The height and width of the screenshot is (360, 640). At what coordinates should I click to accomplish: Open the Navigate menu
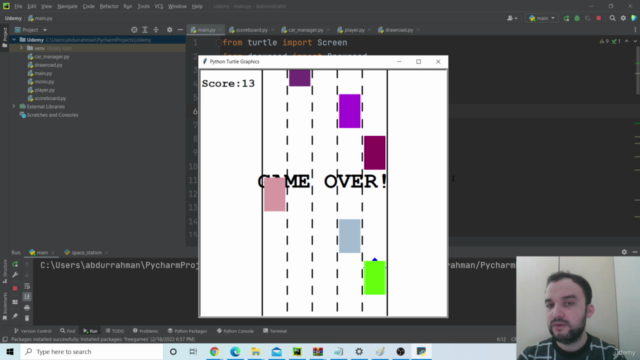67,7
